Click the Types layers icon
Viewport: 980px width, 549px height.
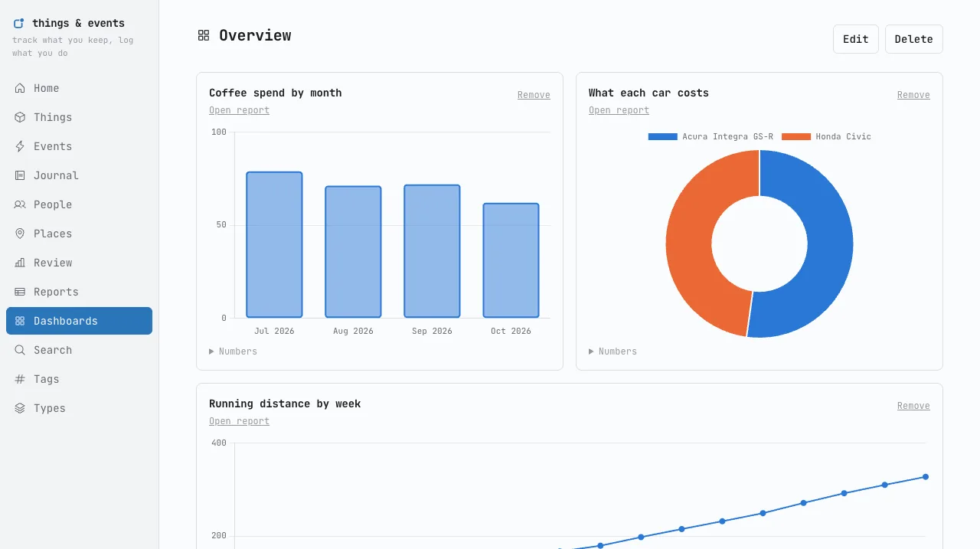coord(20,408)
